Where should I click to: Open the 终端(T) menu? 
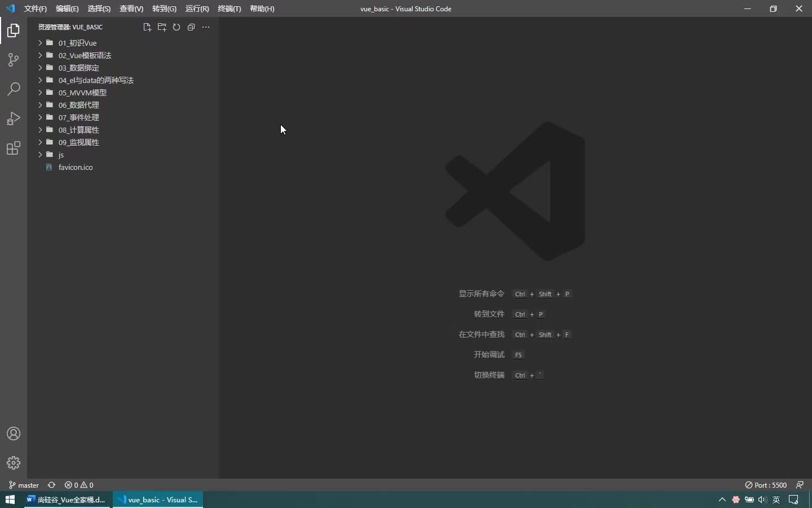tap(230, 8)
